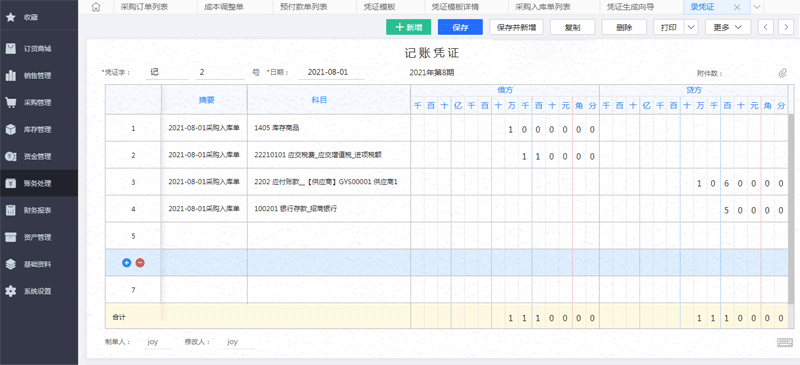This screenshot has height=365, width=800.
Task: Switch to 凭证模板详情 tab
Action: click(455, 7)
